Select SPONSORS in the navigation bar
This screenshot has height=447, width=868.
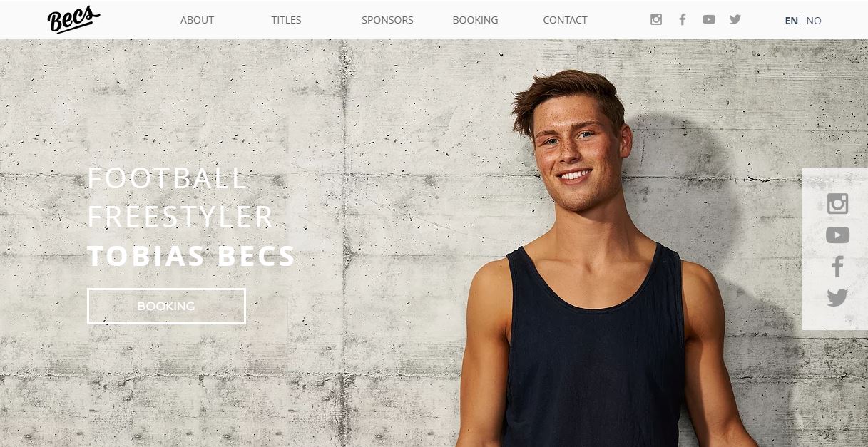(x=387, y=20)
